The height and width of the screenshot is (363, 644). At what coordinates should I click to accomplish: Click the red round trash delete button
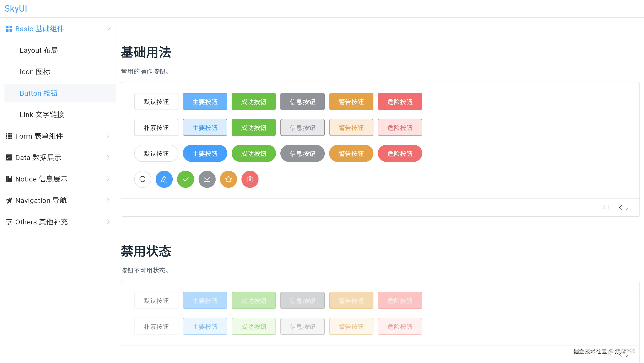coord(250,179)
